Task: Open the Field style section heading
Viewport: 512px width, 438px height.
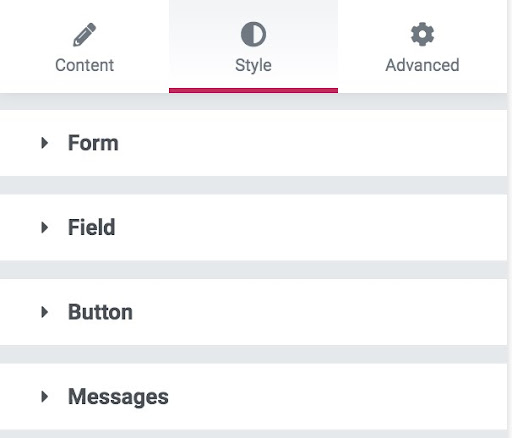Action: coord(91,227)
